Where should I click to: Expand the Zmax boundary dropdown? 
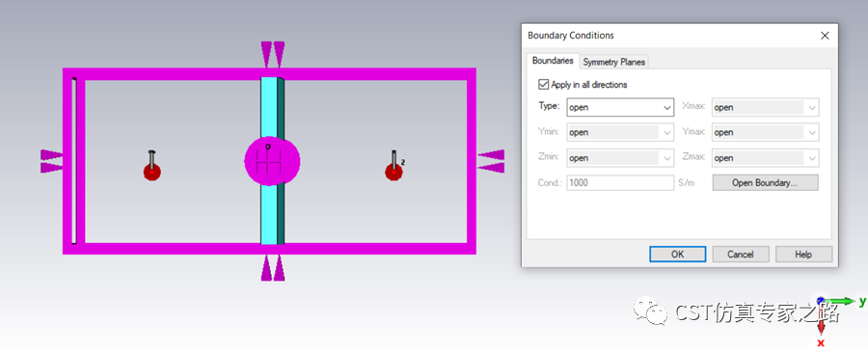[766, 158]
